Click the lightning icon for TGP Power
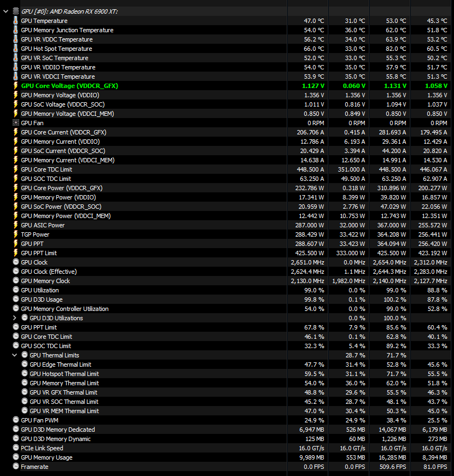The image size is (454, 476). [x=16, y=234]
